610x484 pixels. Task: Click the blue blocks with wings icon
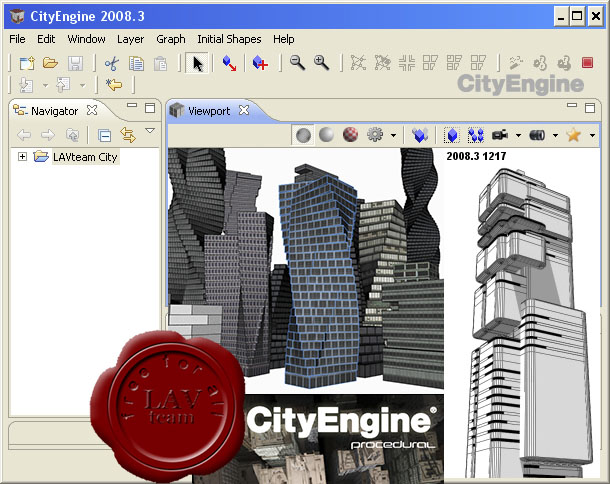pos(420,135)
